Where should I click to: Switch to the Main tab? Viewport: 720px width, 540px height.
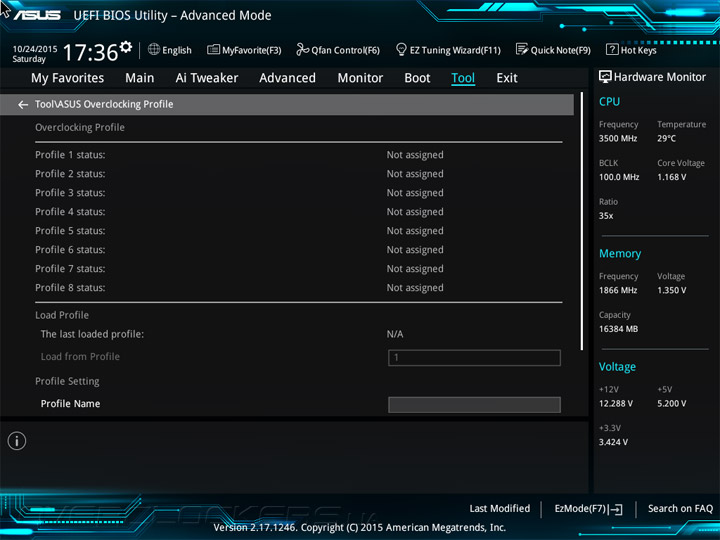coord(140,78)
